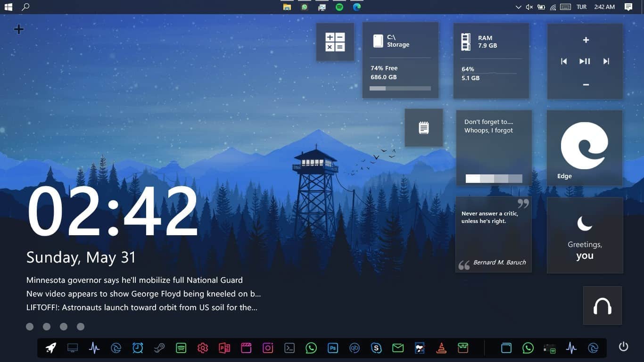Open the green Mail icon in the dock
The height and width of the screenshot is (362, 644).
(x=398, y=348)
